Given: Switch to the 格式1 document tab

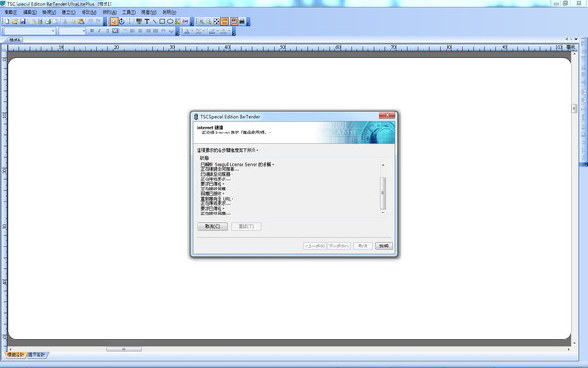Looking at the screenshot, I should pyautogui.click(x=15, y=40).
